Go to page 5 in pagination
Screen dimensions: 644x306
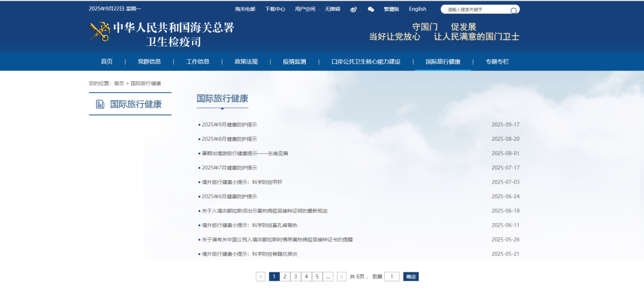317,277
